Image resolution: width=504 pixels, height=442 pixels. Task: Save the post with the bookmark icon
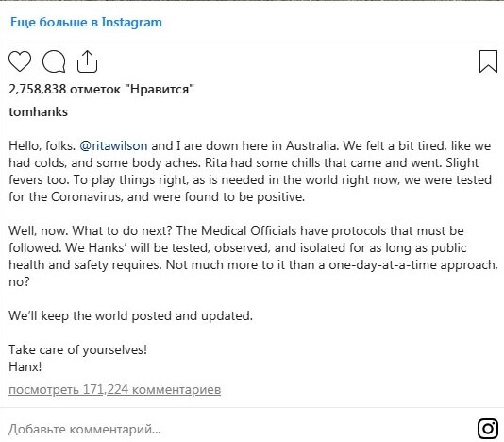488,61
